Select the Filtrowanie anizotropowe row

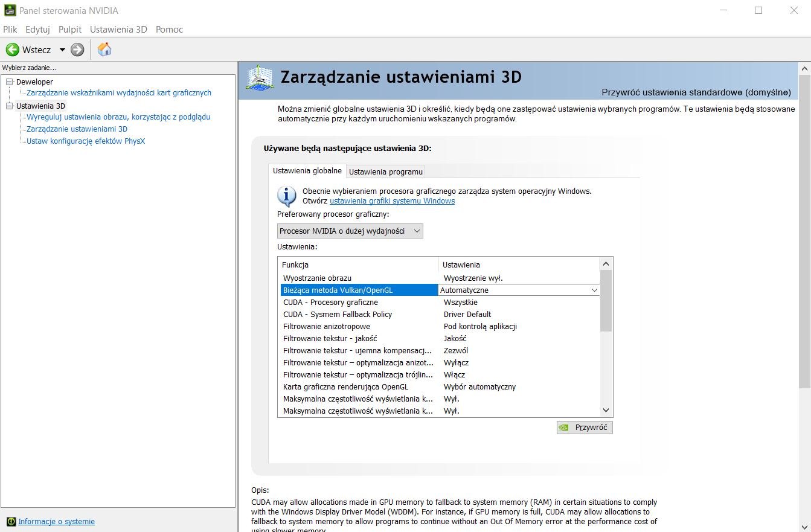click(439, 326)
